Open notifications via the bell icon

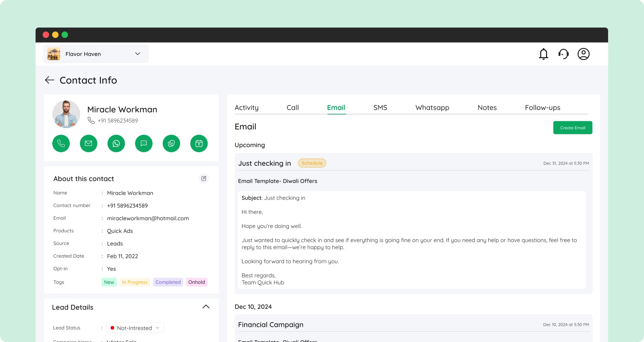(x=543, y=54)
